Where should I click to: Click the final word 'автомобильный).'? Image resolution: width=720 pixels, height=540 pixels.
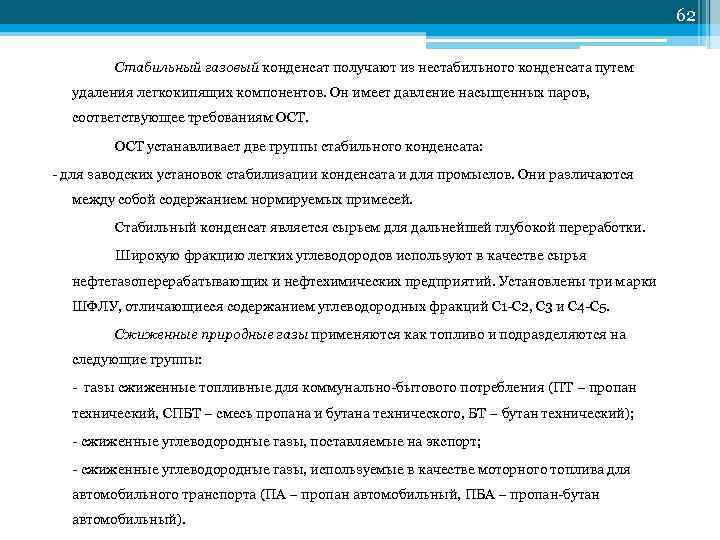point(129,520)
